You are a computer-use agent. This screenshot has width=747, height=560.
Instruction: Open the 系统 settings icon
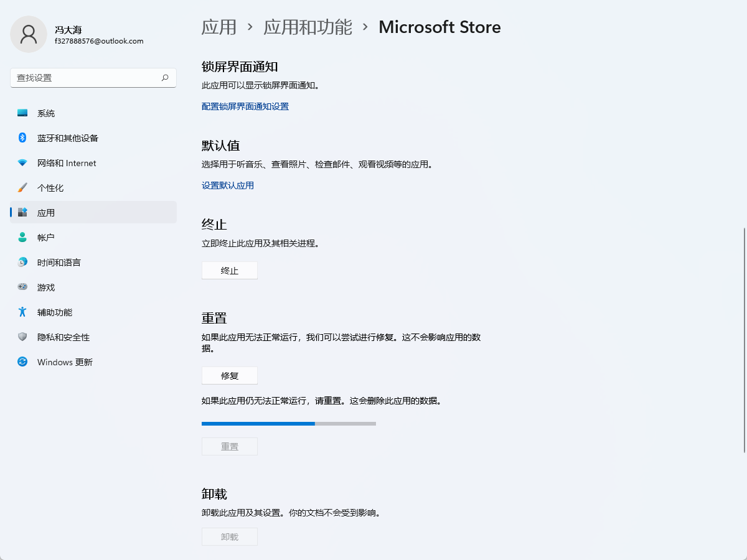click(22, 113)
